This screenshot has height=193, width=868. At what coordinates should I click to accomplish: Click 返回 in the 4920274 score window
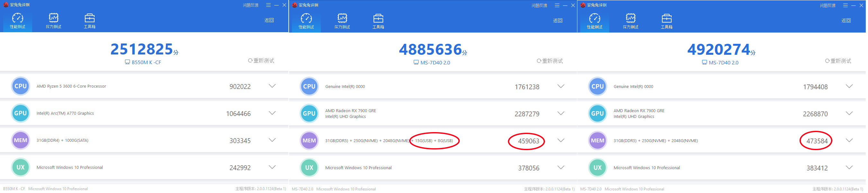click(x=846, y=21)
